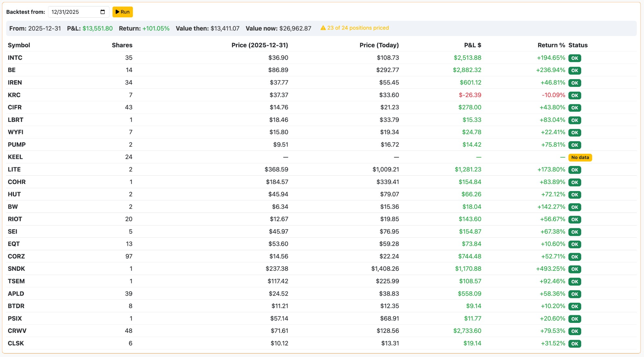Select the TSEM symbol cell
The height and width of the screenshot is (357, 644).
point(16,281)
